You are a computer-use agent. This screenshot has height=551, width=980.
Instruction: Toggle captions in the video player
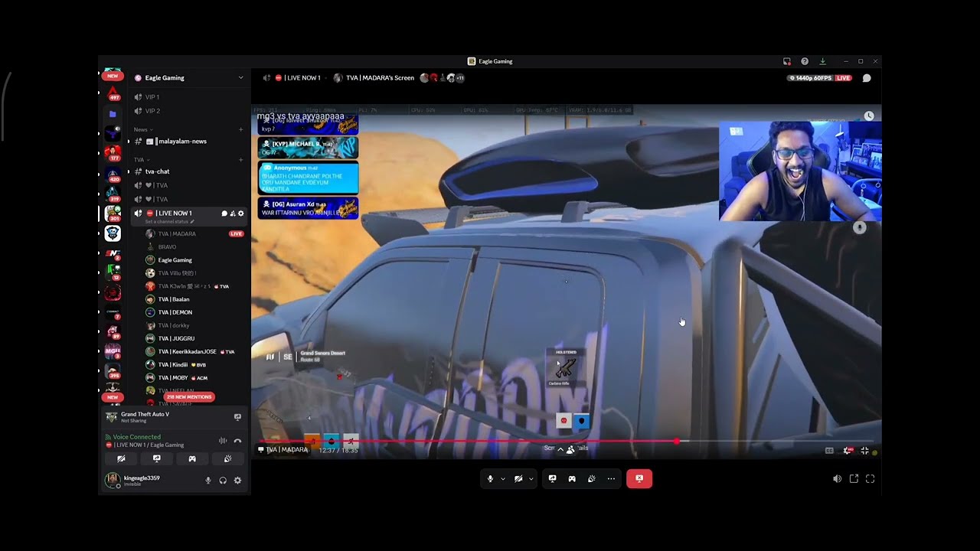click(829, 451)
